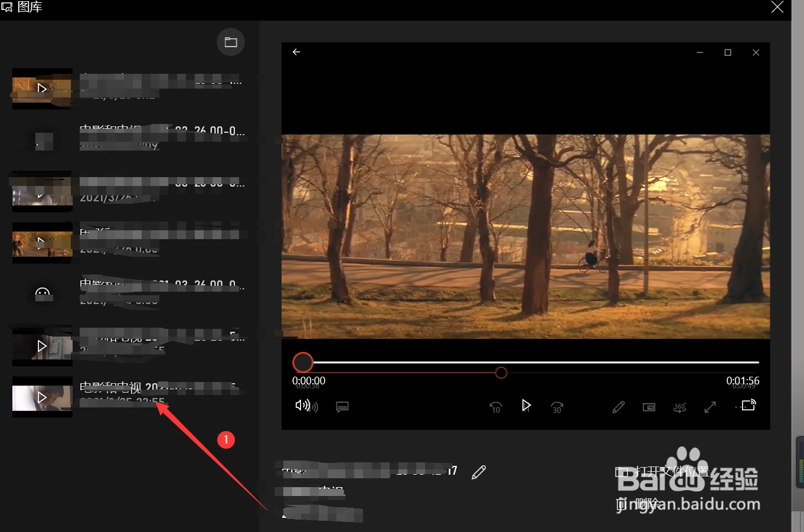This screenshot has height=532, width=804.
Task: Select the last video thumbnail, pointed at by the arrow
Action: point(43,397)
